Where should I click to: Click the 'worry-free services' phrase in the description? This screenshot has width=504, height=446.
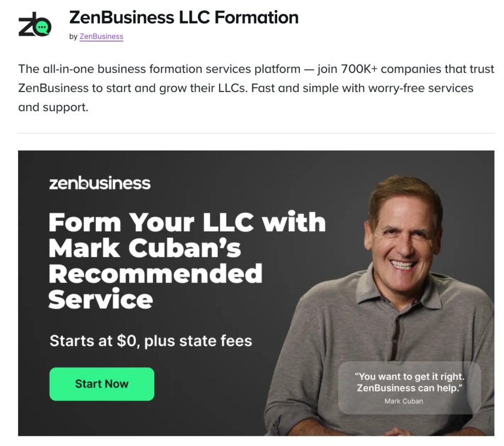pos(421,88)
